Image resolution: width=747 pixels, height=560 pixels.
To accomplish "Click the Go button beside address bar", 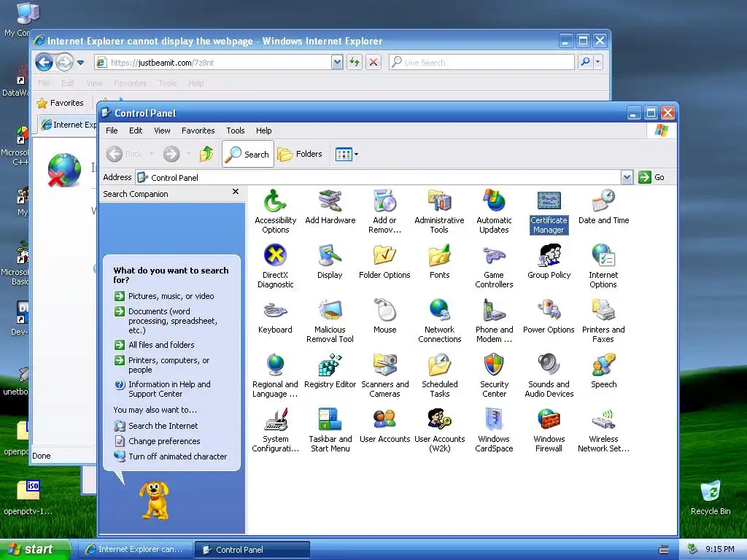I will (x=651, y=177).
